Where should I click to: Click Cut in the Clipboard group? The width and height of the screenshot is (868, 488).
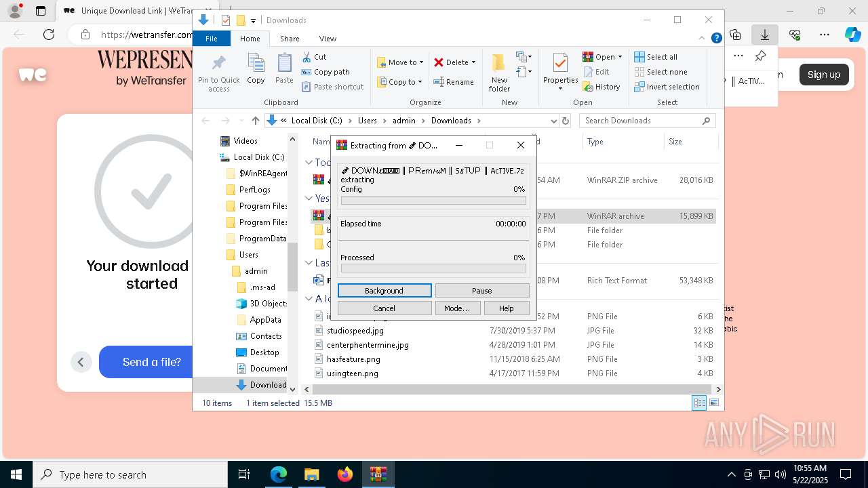coord(314,57)
